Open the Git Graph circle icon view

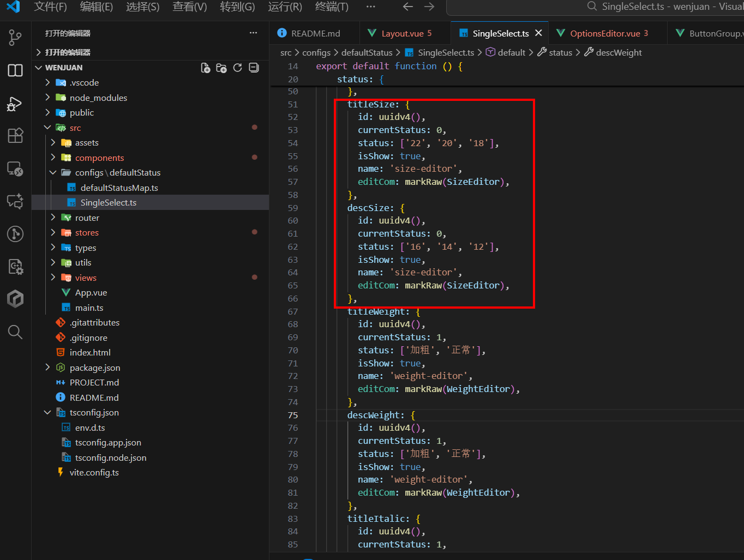coord(15,234)
